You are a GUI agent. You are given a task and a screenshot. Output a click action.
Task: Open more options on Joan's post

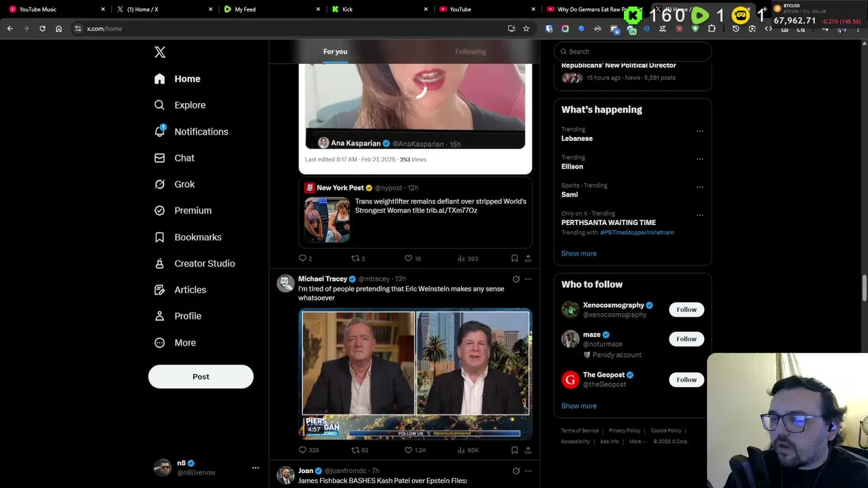click(x=528, y=471)
